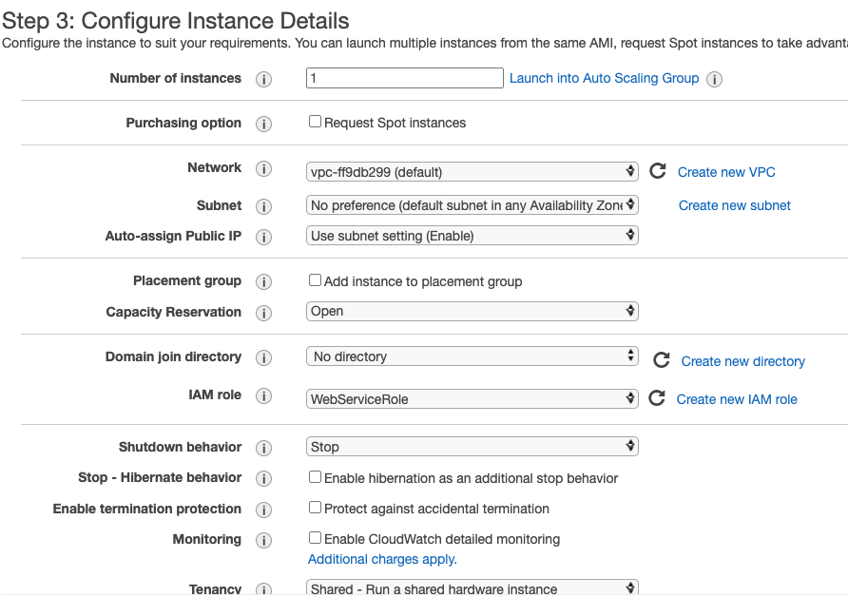Screen dimensions: 848x616
Task: Check Add instance to placement group
Action: click(315, 280)
